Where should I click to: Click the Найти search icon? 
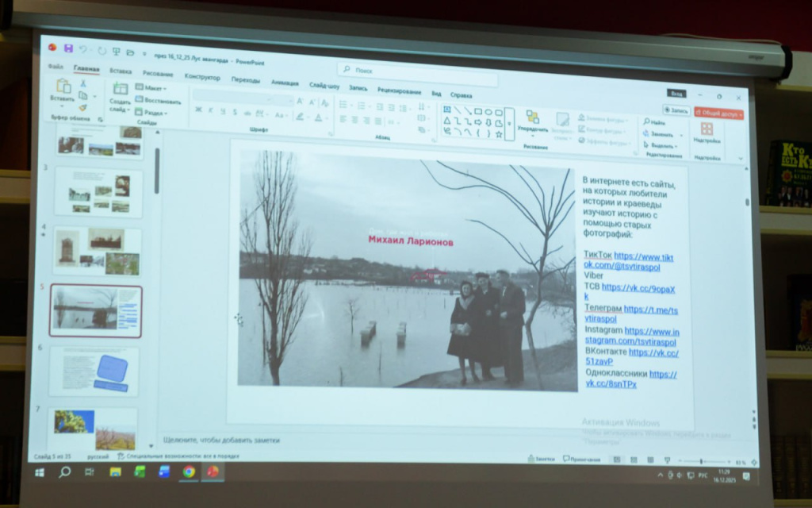(654, 123)
